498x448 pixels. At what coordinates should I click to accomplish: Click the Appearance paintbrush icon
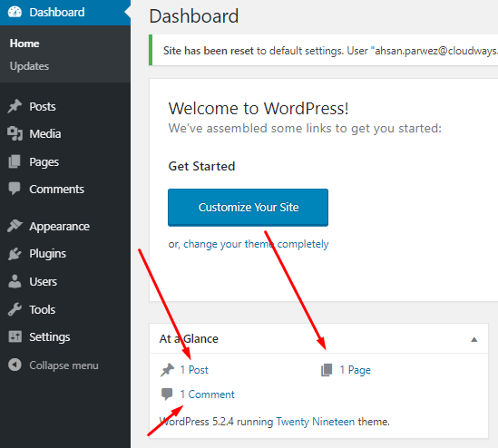[15, 226]
